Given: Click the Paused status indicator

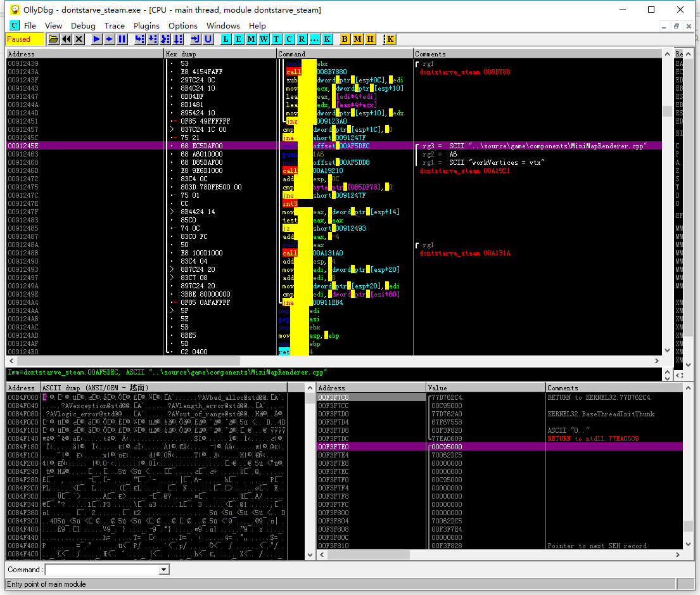Looking at the screenshot, I should click(25, 39).
